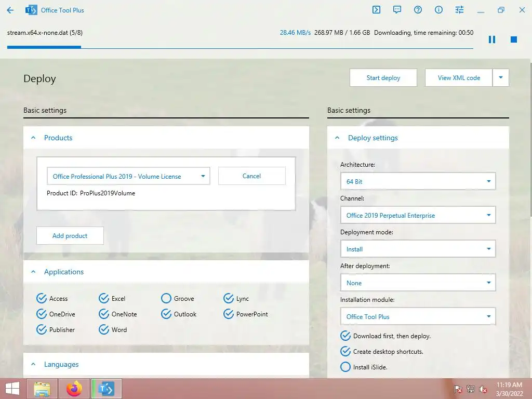Click View XML code button

point(459,78)
